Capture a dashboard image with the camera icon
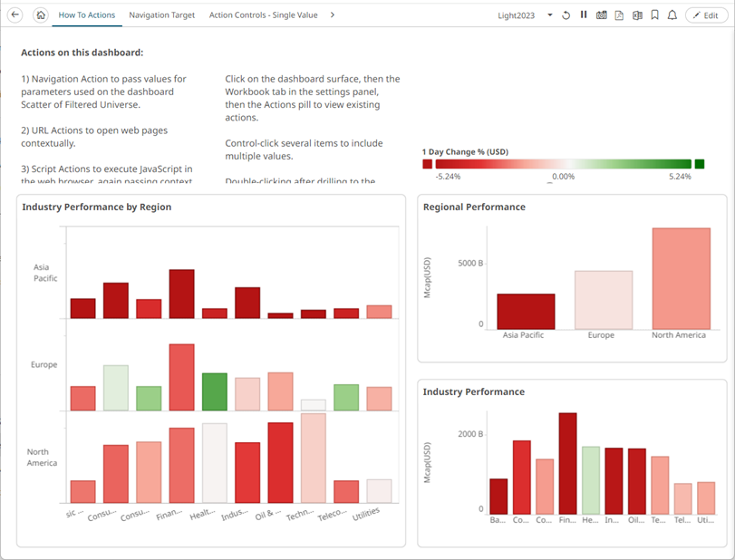The height and width of the screenshot is (560, 735). click(601, 15)
